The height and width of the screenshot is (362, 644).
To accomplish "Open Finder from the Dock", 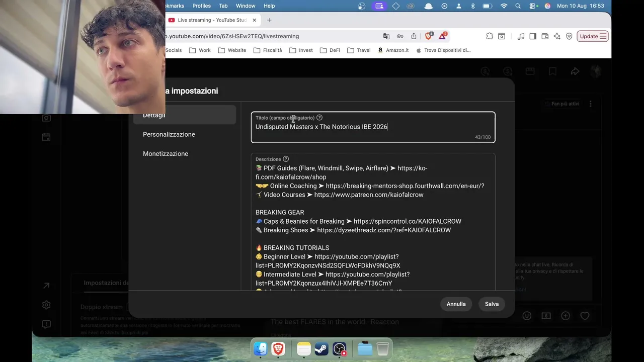I will 260,348.
